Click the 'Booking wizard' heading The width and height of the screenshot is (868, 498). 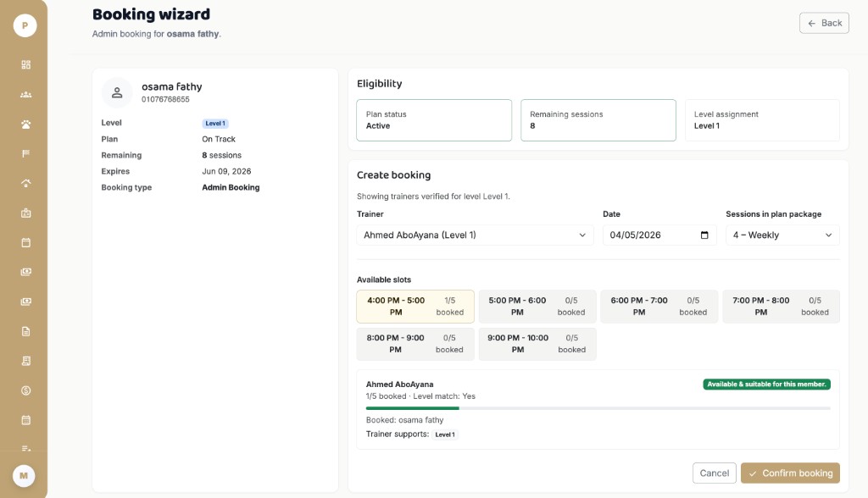point(151,14)
